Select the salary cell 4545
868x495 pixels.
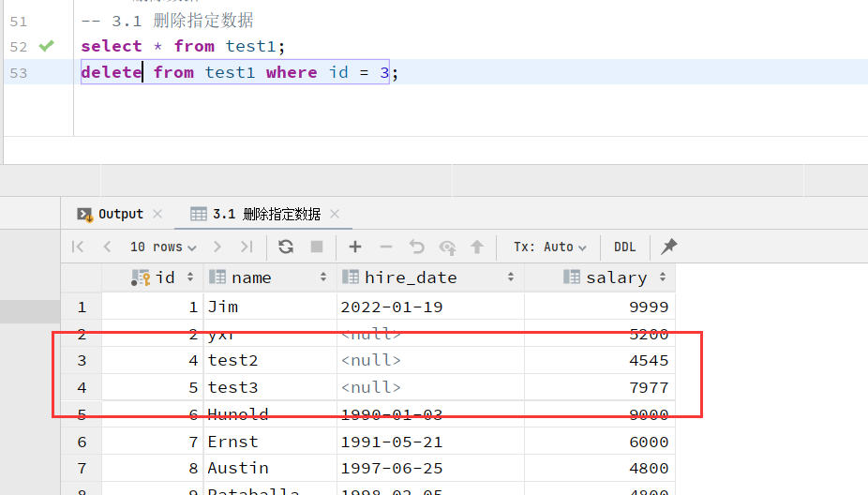tap(600, 360)
